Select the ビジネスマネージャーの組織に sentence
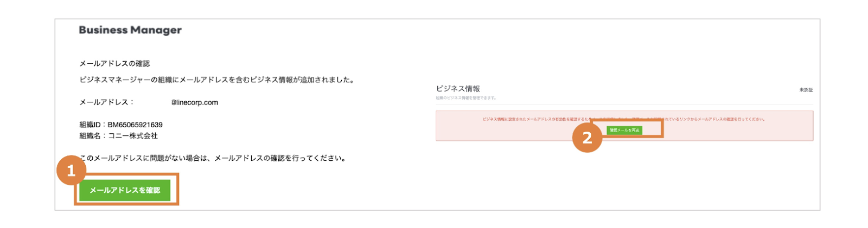Image resolution: width=868 pixels, height=228 pixels. click(x=217, y=80)
